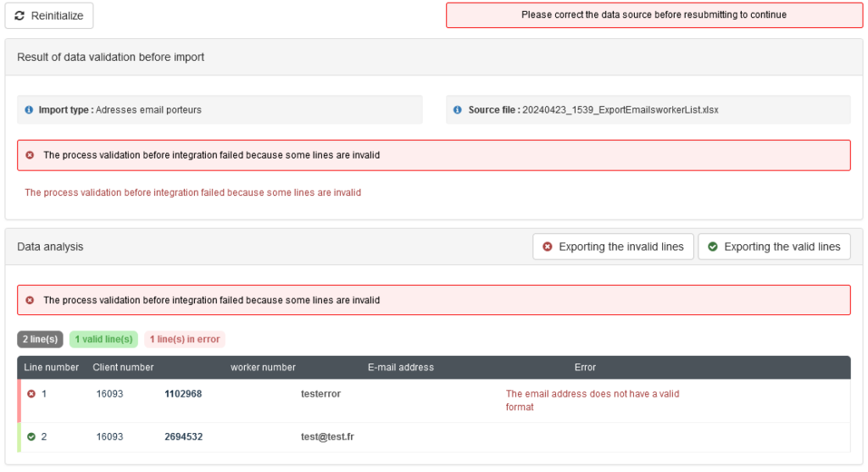This screenshot has height=472, width=868.
Task: Click the worker number column header
Action: point(263,368)
